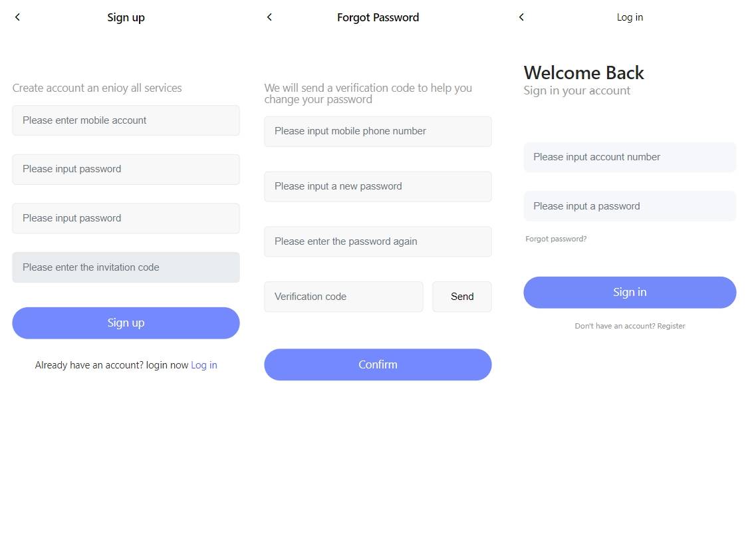Focus the new password input field
Screen dimensions: 756x560
point(378,187)
